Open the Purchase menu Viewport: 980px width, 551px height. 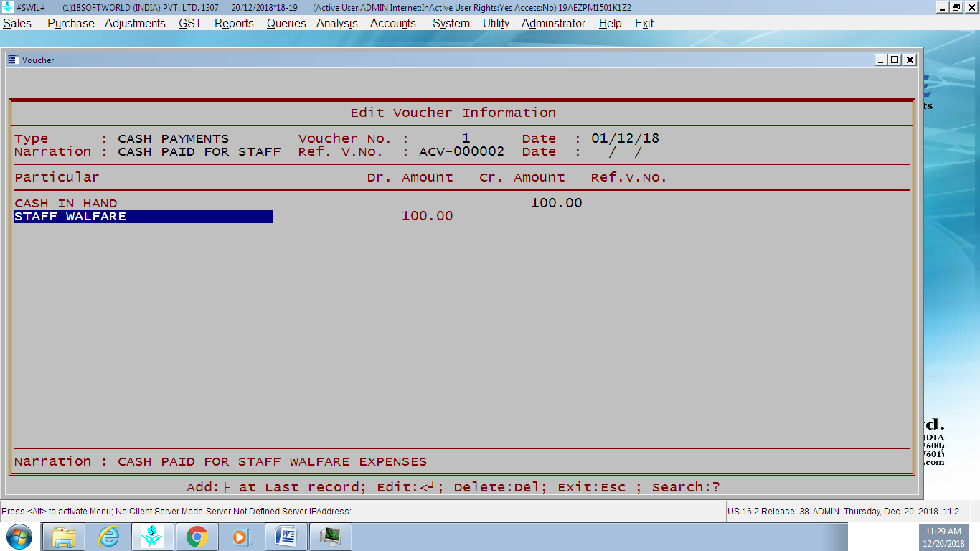[x=70, y=23]
